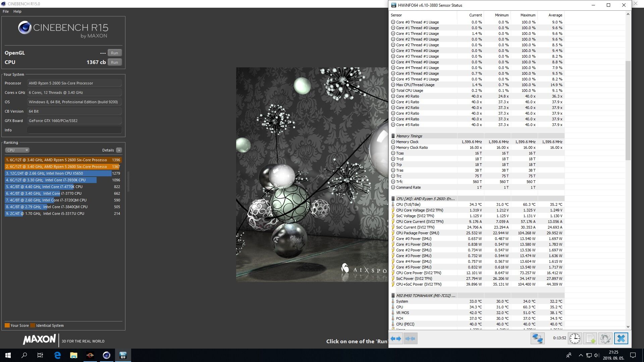
Task: Open the HWiNFO icon in the taskbar
Action: pos(123,355)
